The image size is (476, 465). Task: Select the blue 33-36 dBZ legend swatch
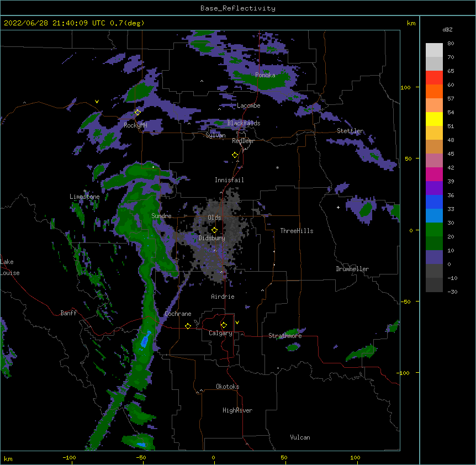434,202
